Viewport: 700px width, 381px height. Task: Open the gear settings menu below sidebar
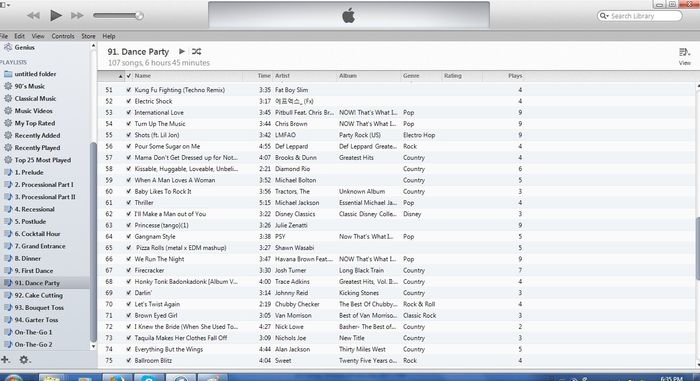[x=24, y=360]
